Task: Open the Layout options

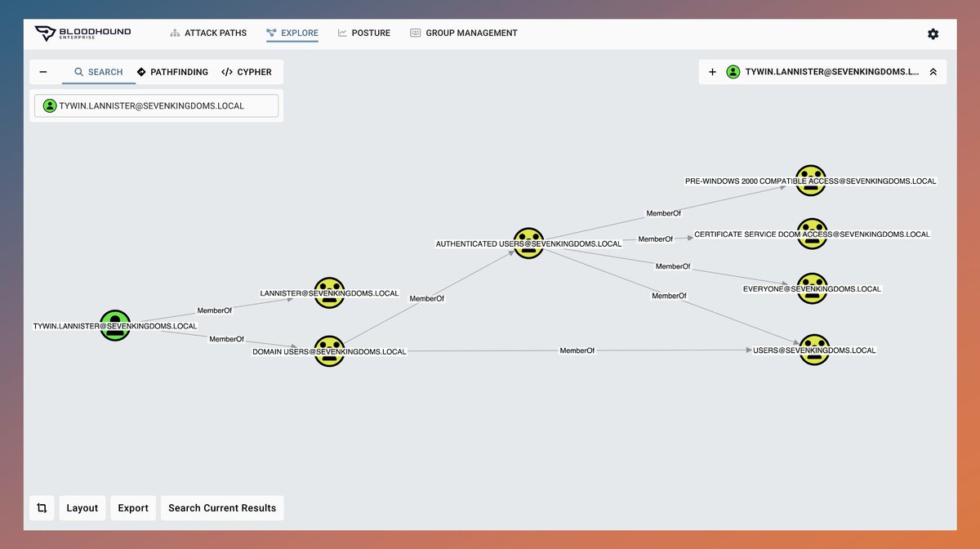Action: 82,508
